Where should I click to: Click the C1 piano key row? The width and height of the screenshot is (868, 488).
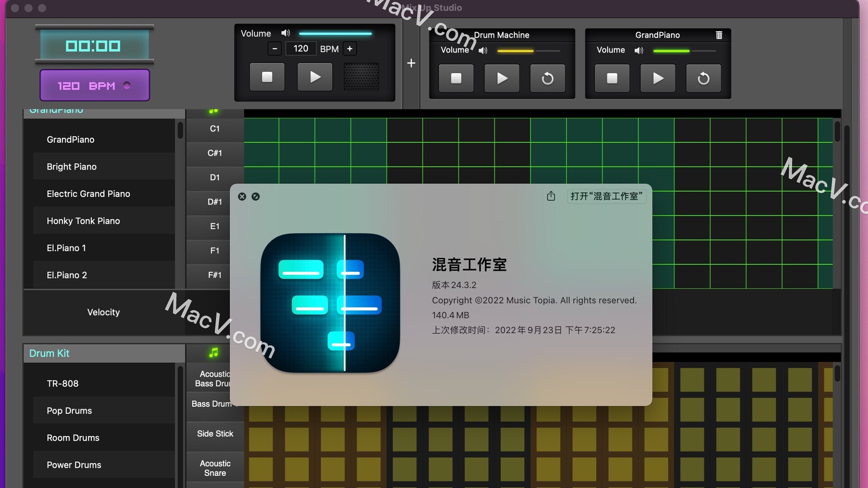(215, 129)
